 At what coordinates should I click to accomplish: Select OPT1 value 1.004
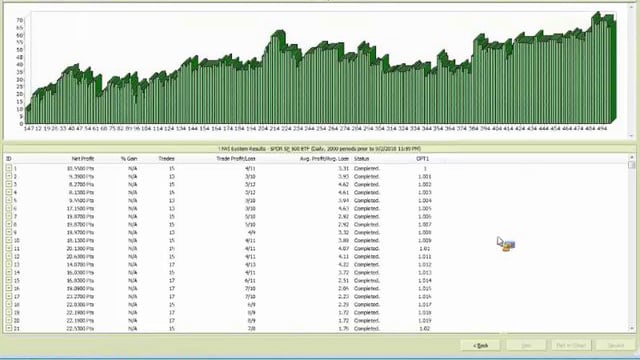tap(424, 200)
